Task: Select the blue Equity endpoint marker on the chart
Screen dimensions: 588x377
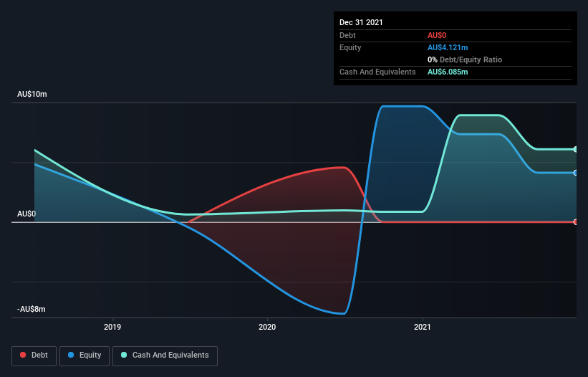Action: click(x=576, y=173)
